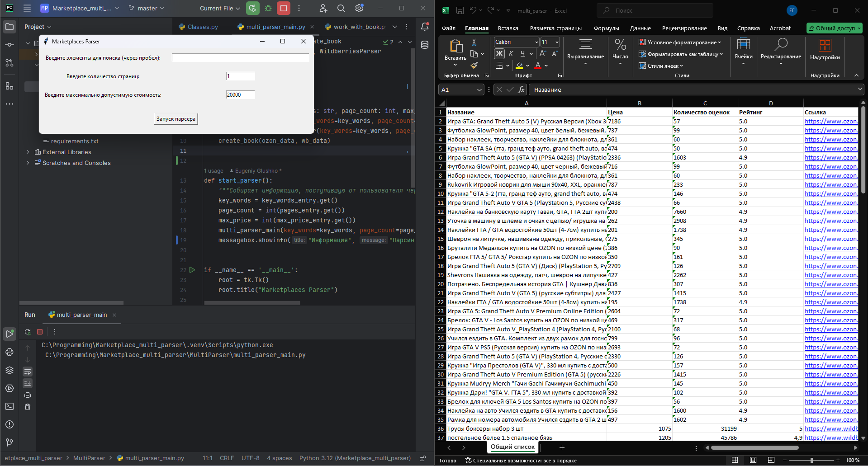The image size is (868, 466).
Task: Toggle italic formatting in Excel
Action: pyautogui.click(x=511, y=54)
